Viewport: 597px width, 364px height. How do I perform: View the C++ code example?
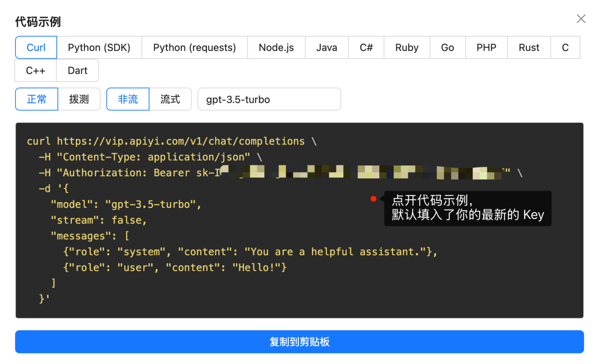35,70
